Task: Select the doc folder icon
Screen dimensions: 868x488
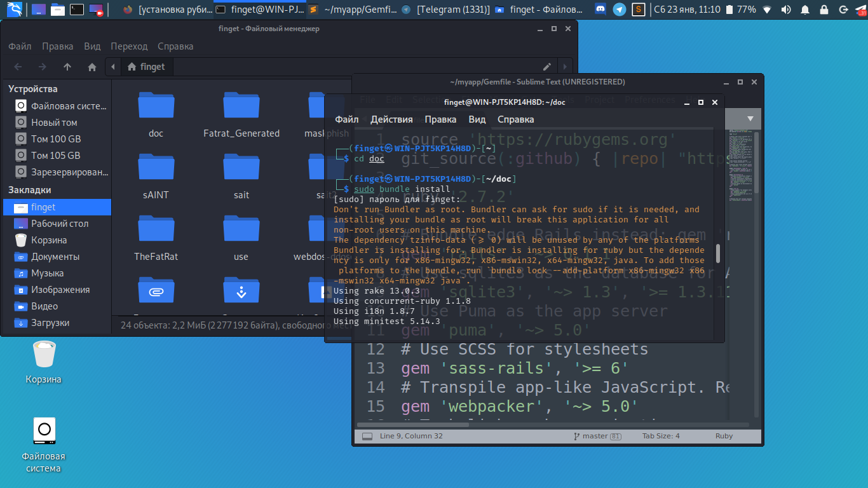Action: pyautogui.click(x=156, y=106)
